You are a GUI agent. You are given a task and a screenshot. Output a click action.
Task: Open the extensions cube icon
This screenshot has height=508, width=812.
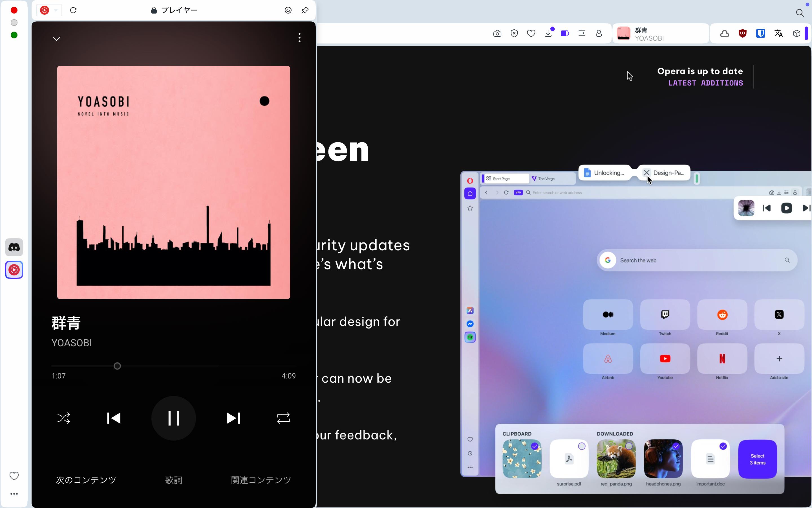796,33
